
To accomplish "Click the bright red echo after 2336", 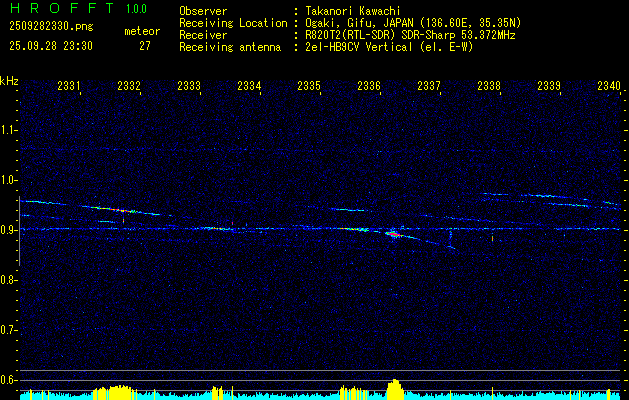I will pyautogui.click(x=394, y=234).
